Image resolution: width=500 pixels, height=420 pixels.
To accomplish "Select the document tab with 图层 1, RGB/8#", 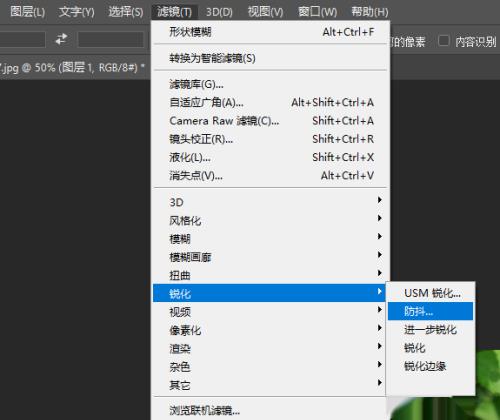I will coord(73,68).
